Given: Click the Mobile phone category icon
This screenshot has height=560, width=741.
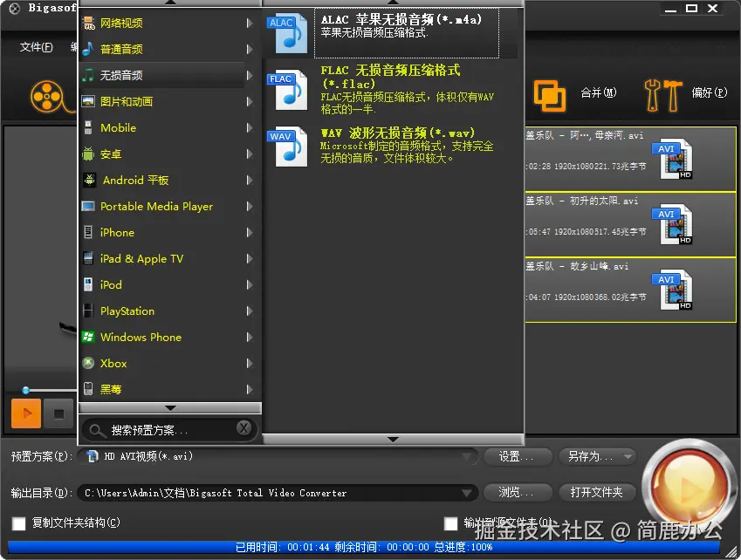Looking at the screenshot, I should click(88, 127).
